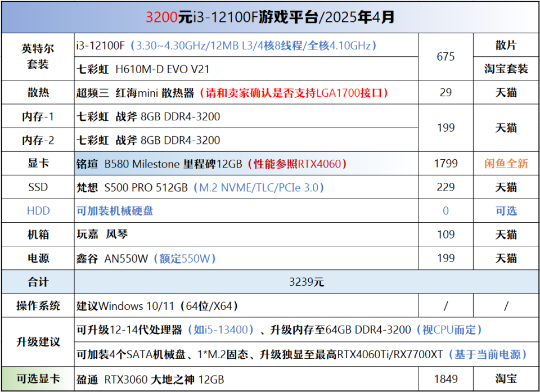Select the "操作系统" category cell
540x392 pixels.
pyautogui.click(x=38, y=306)
